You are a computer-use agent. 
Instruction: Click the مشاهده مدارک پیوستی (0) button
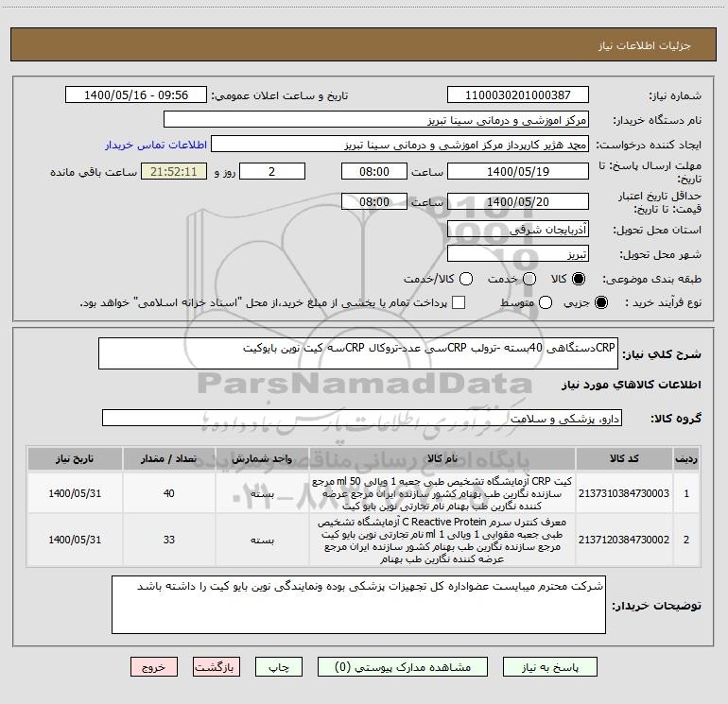click(403, 667)
